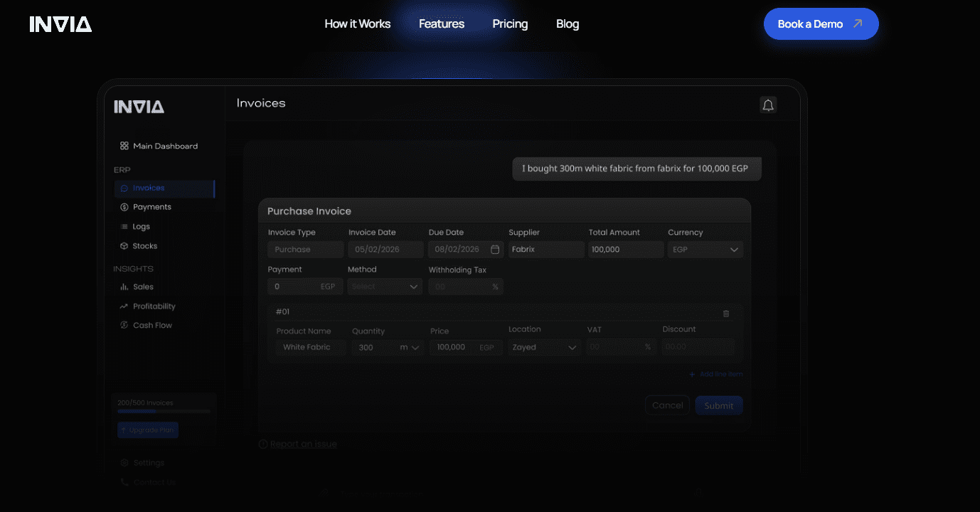Click the notification bell icon
Viewport: 980px width, 512px height.
point(768,105)
